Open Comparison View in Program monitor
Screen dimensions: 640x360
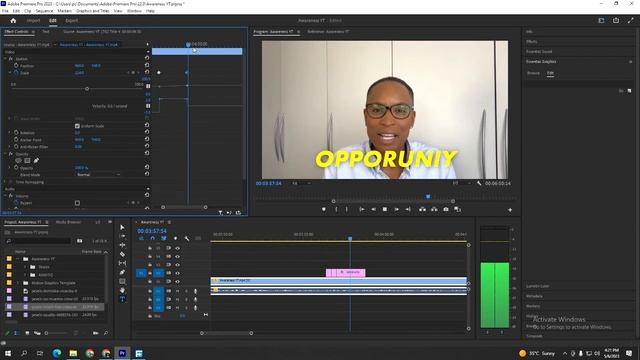(x=458, y=209)
